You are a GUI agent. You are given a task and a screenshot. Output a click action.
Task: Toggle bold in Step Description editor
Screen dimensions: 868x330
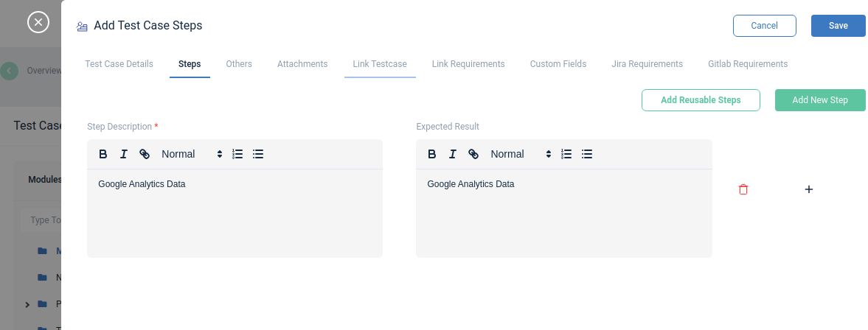click(x=103, y=154)
